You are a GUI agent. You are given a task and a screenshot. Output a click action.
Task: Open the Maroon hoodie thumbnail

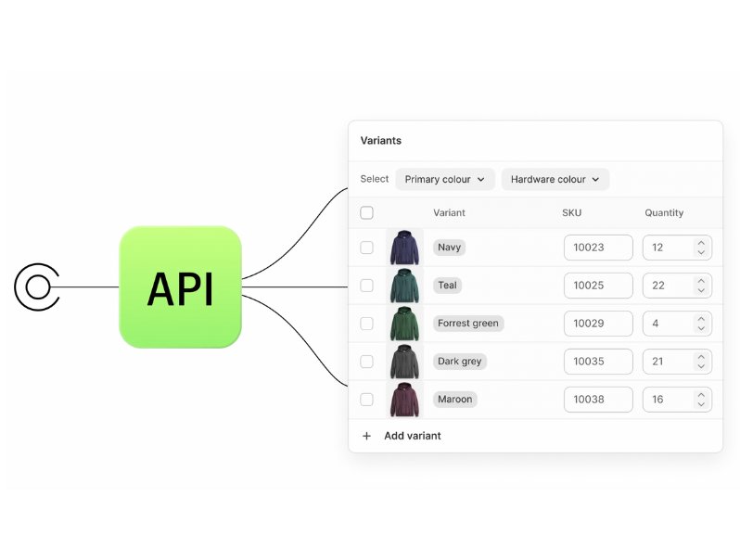pos(404,400)
